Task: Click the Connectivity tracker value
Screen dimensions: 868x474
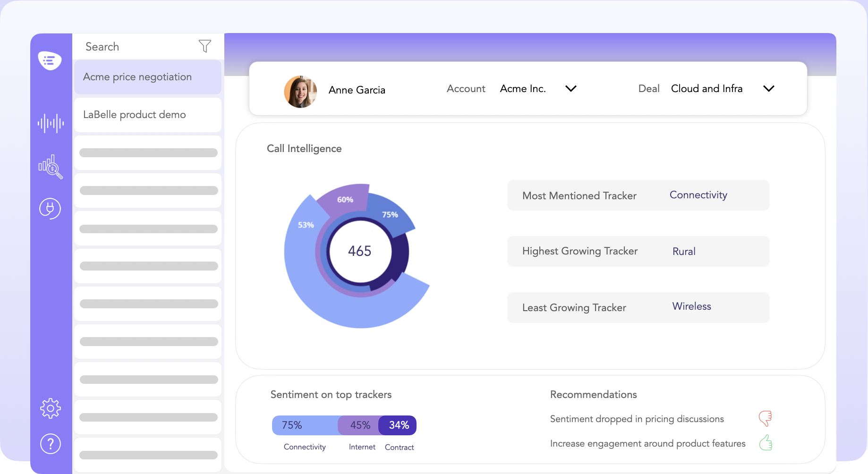Action: (x=698, y=195)
